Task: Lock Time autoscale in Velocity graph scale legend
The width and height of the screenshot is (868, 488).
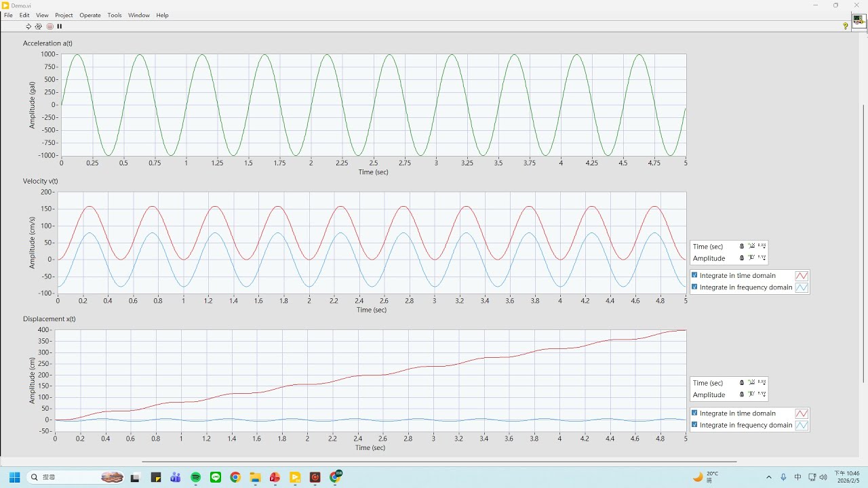Action: pos(742,246)
